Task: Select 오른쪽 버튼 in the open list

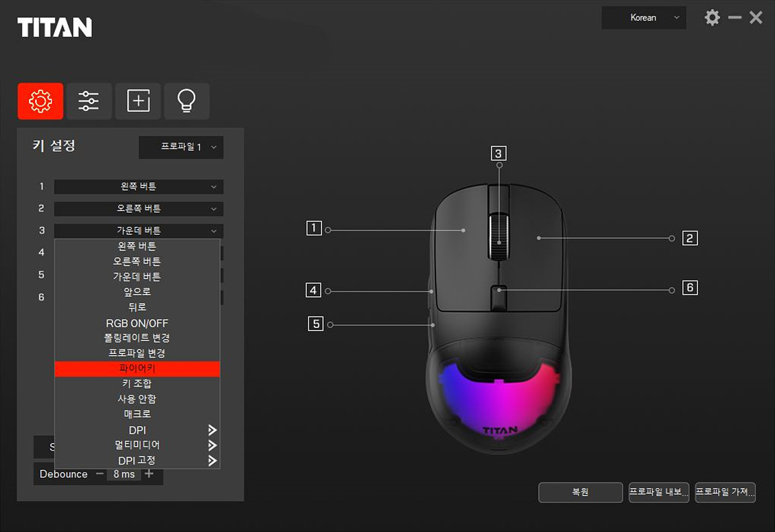Action: point(138,261)
